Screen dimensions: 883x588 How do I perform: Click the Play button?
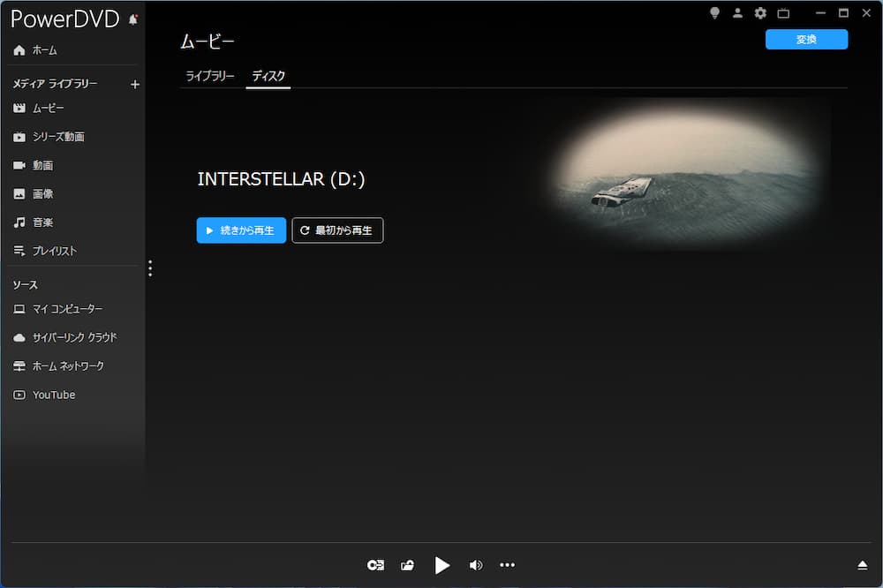[442, 565]
